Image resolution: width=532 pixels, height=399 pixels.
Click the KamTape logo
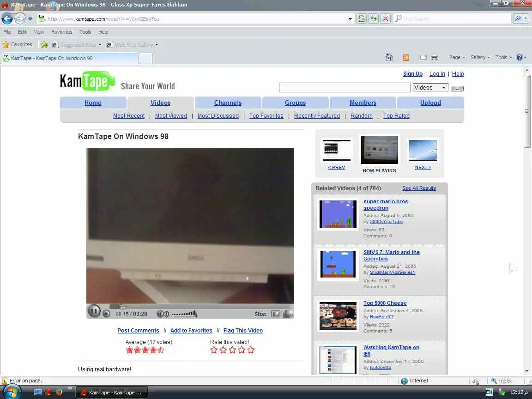point(88,81)
